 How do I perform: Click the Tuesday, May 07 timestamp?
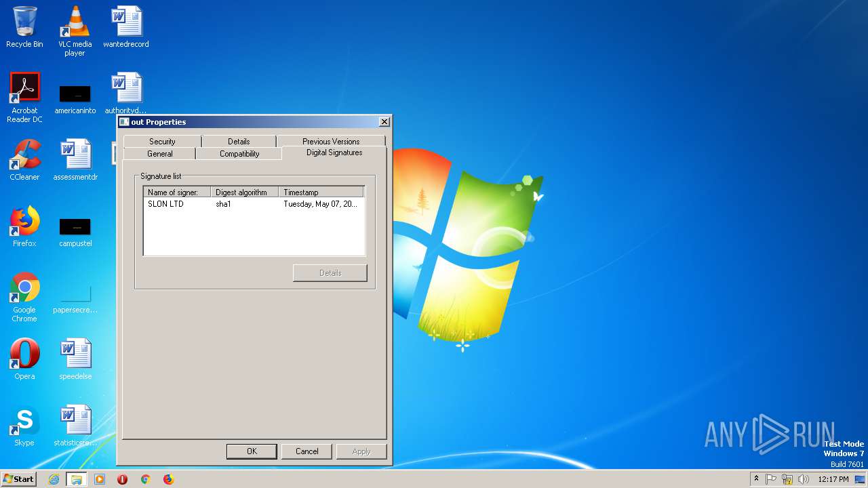(320, 204)
